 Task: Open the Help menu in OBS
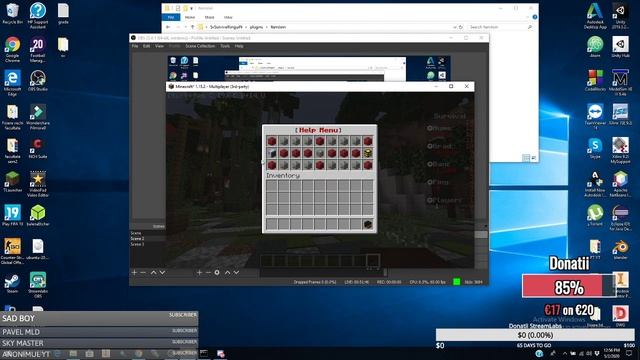[239, 46]
